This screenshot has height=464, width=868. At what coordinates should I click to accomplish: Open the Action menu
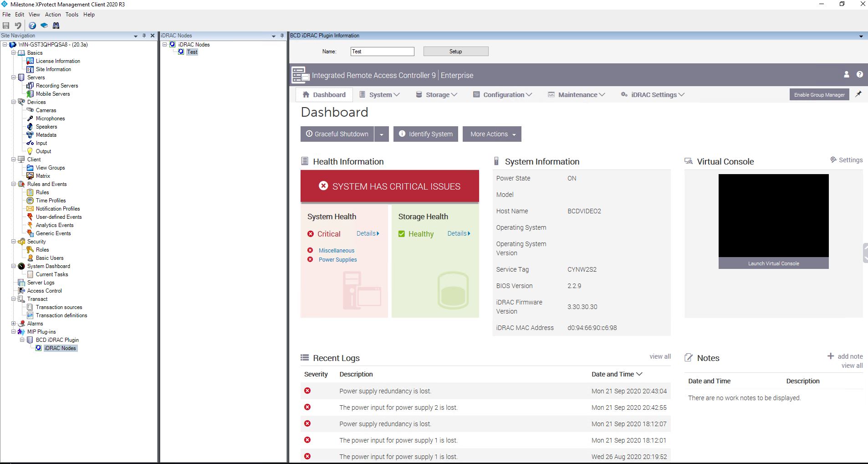(53, 15)
